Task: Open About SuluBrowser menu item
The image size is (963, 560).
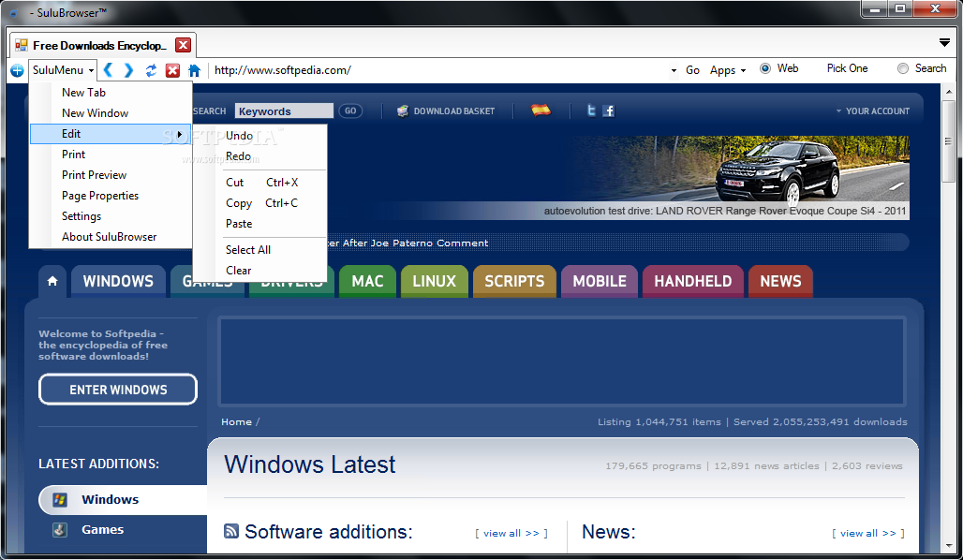Action: [111, 236]
